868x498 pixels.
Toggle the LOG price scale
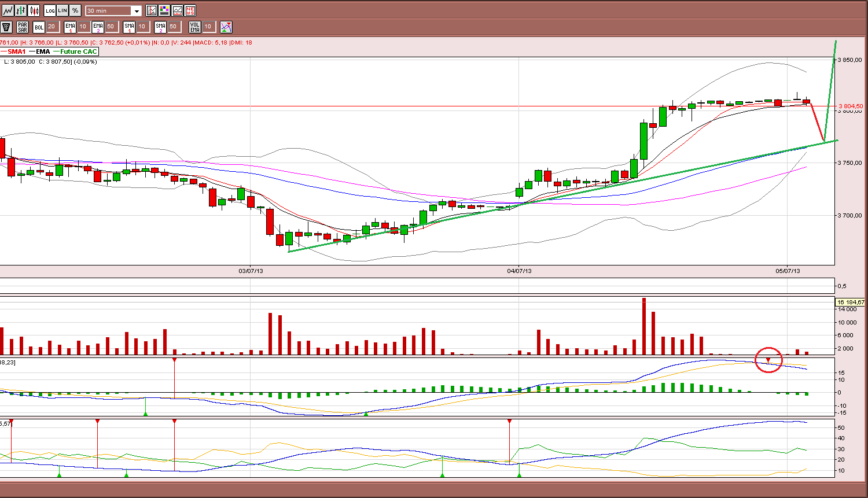pyautogui.click(x=50, y=10)
